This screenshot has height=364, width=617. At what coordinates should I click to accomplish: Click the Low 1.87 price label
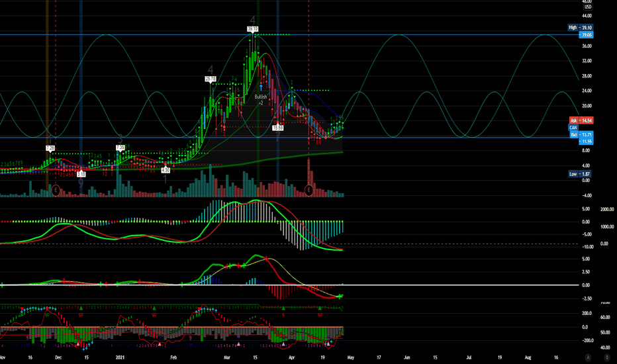(x=580, y=173)
